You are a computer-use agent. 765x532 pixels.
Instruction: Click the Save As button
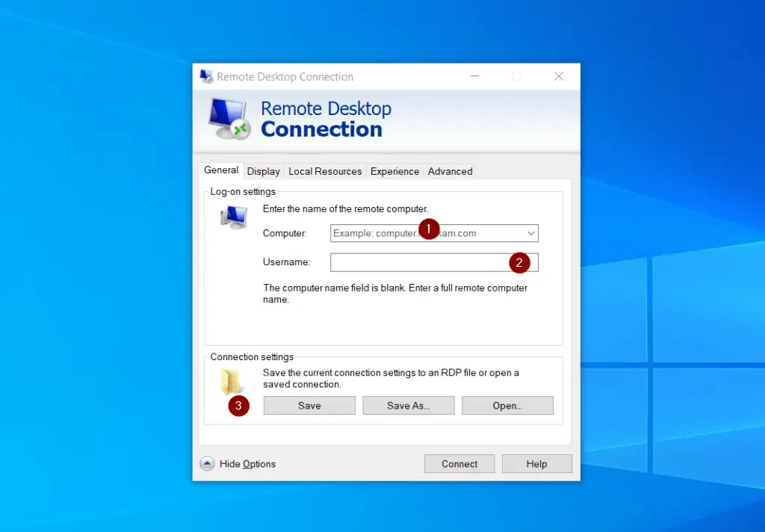(x=408, y=405)
